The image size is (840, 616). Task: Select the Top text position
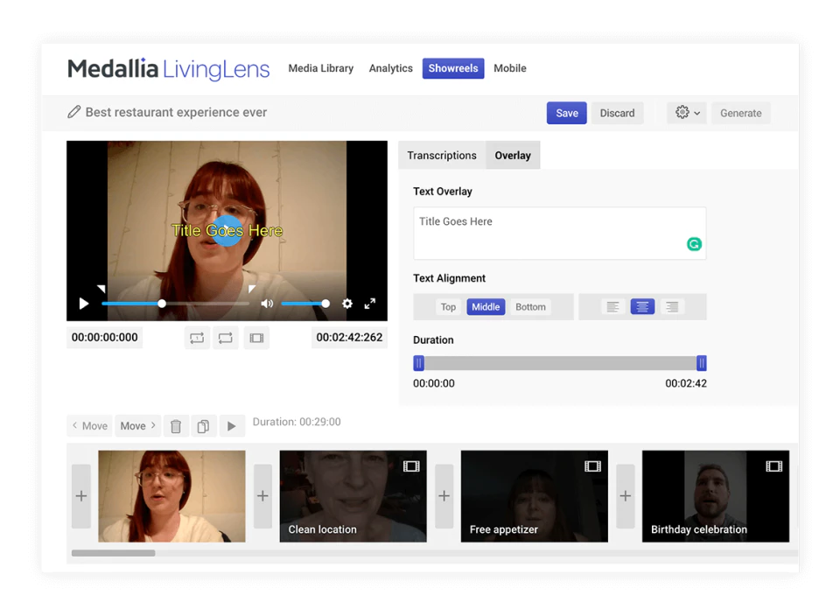(x=448, y=307)
